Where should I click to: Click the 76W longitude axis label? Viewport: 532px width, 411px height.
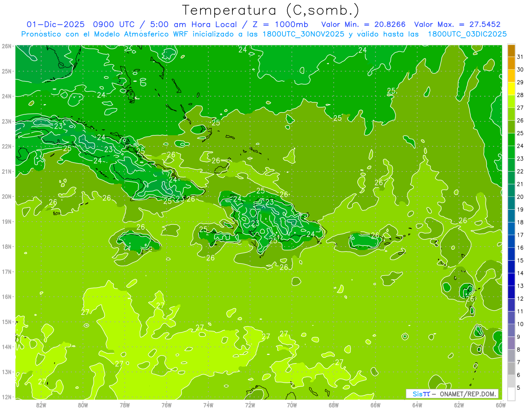click(167, 405)
